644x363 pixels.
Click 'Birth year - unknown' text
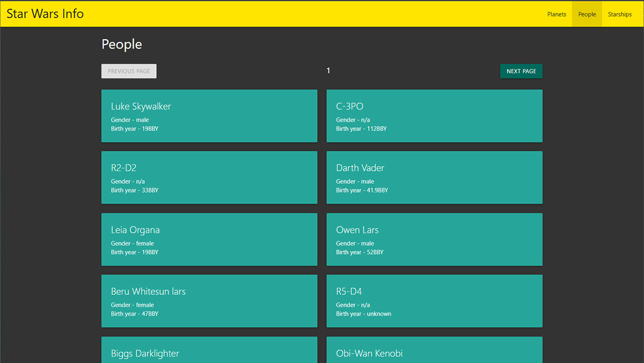(364, 314)
